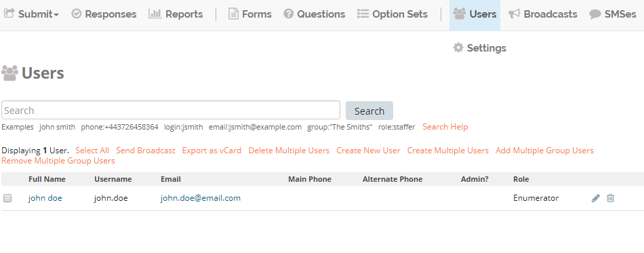
Task: Tick the checkbox for john doe
Action: click(7, 198)
